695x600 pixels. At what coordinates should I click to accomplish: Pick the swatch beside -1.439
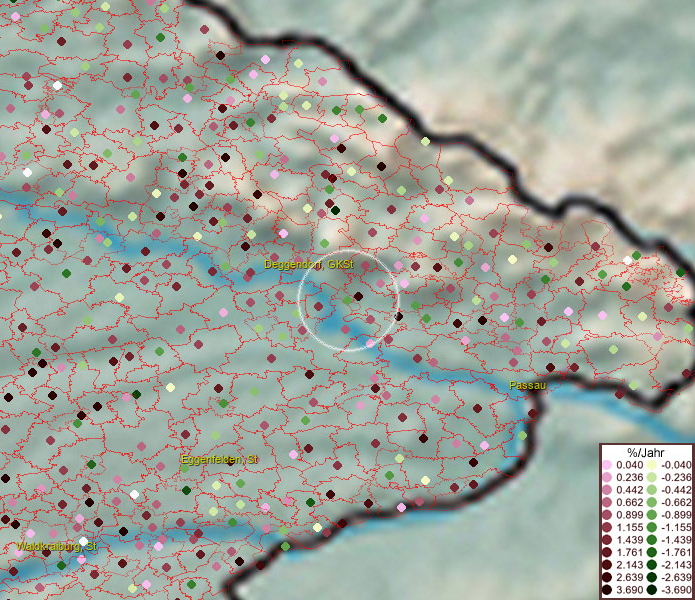652,540
